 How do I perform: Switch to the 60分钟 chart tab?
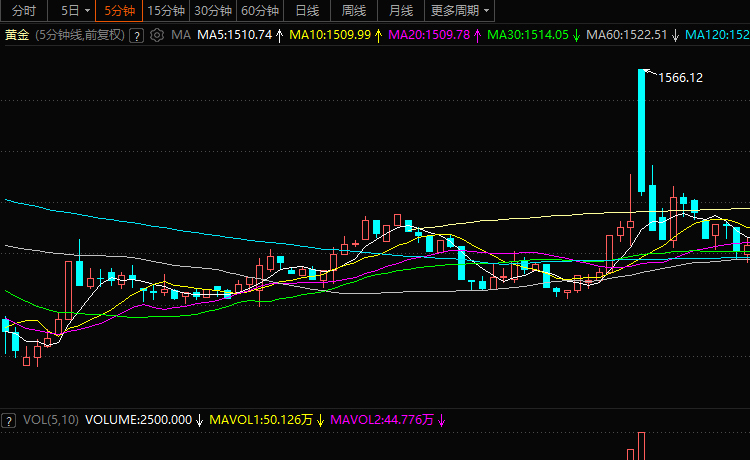259,11
